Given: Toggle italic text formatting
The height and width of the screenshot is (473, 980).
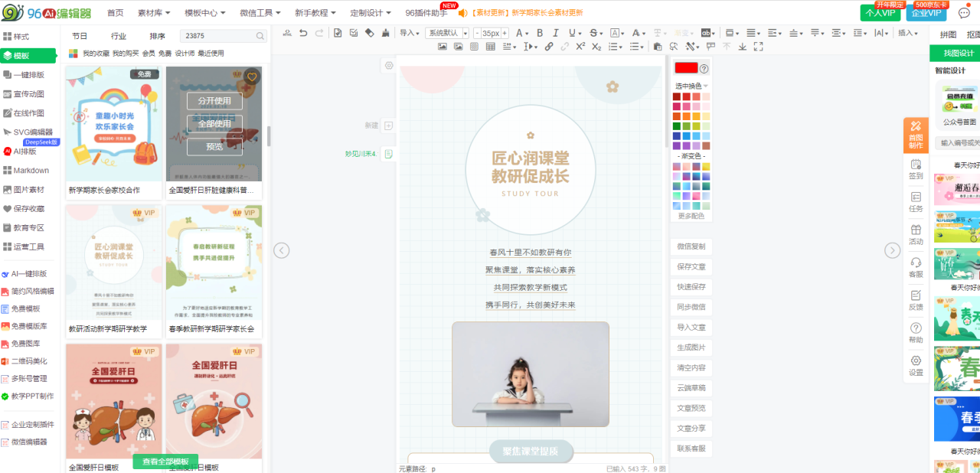Looking at the screenshot, I should [x=555, y=33].
